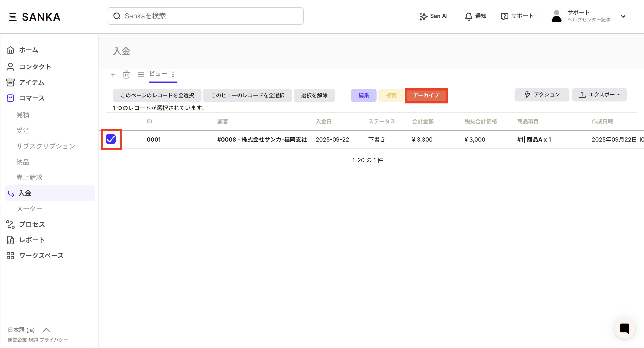
Task: Focus the Sankaを検索 search field
Action: click(x=205, y=16)
